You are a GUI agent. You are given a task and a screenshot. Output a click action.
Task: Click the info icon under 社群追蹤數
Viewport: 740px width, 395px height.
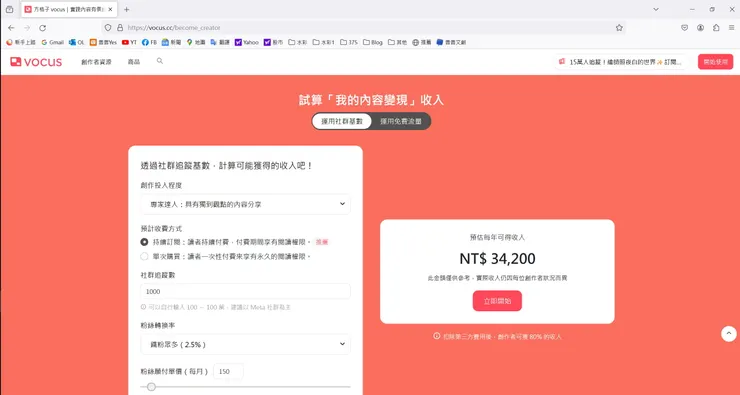143,307
